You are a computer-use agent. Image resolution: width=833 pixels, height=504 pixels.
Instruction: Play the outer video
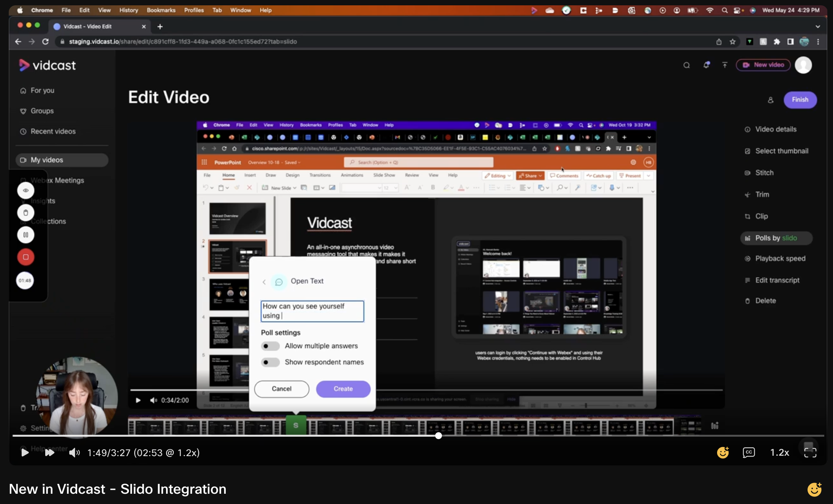click(x=25, y=453)
